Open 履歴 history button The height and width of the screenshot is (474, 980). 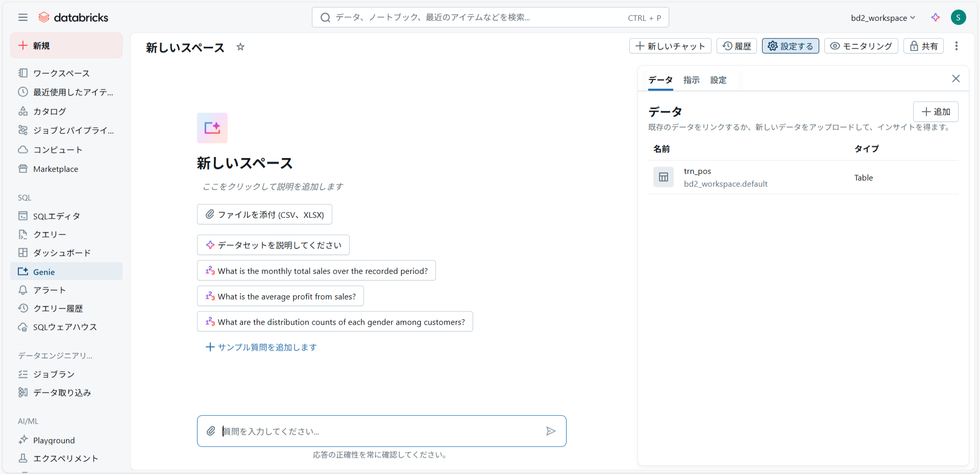tap(737, 46)
